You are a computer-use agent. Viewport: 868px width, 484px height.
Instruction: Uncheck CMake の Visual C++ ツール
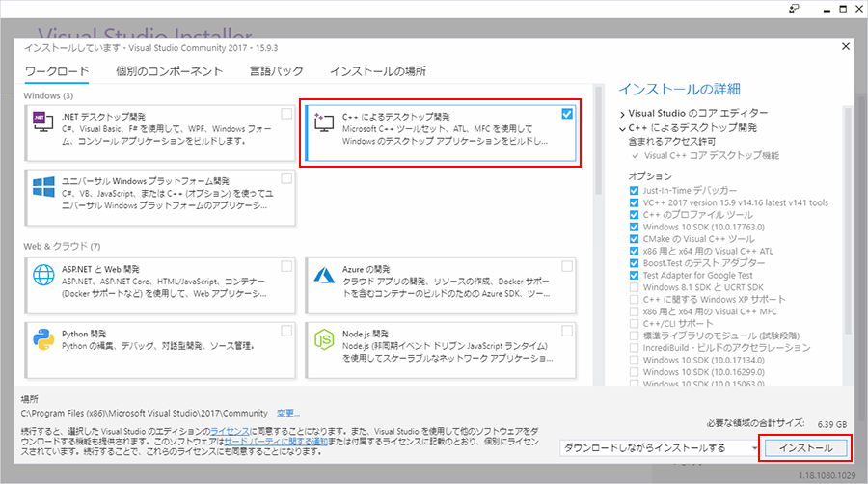pyautogui.click(x=634, y=239)
